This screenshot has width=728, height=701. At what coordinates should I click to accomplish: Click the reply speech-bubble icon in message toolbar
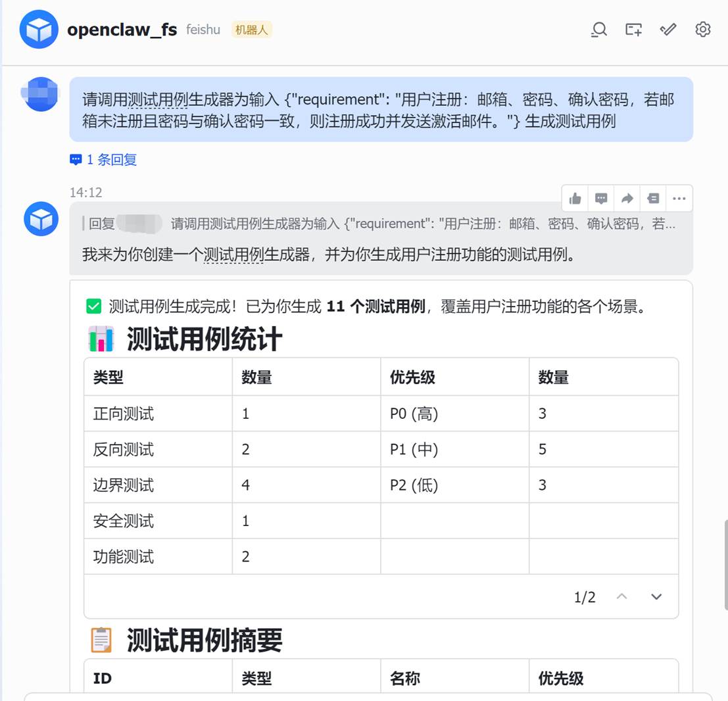click(601, 199)
